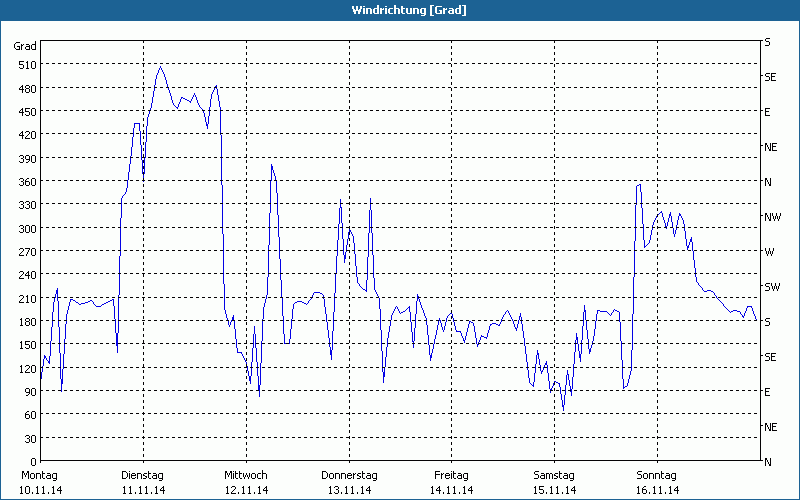This screenshot has width=800, height=500.
Task: Select the 'Dienstag' day label
Action: pyautogui.click(x=142, y=476)
